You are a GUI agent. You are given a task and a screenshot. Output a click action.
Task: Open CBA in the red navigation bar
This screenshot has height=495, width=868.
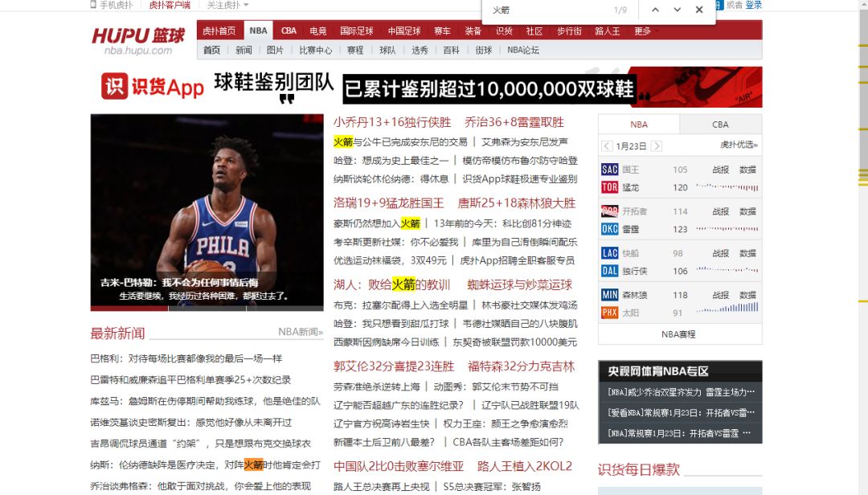click(289, 31)
